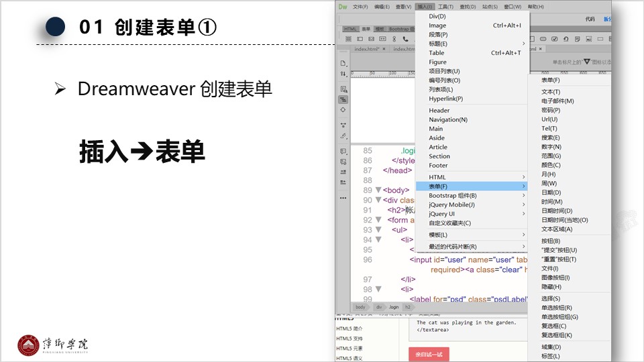
Task: Toggle the format source code icon
Action: point(343,99)
